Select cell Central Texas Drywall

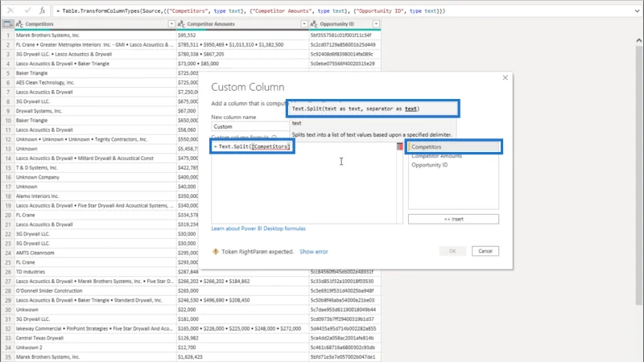tap(95, 338)
